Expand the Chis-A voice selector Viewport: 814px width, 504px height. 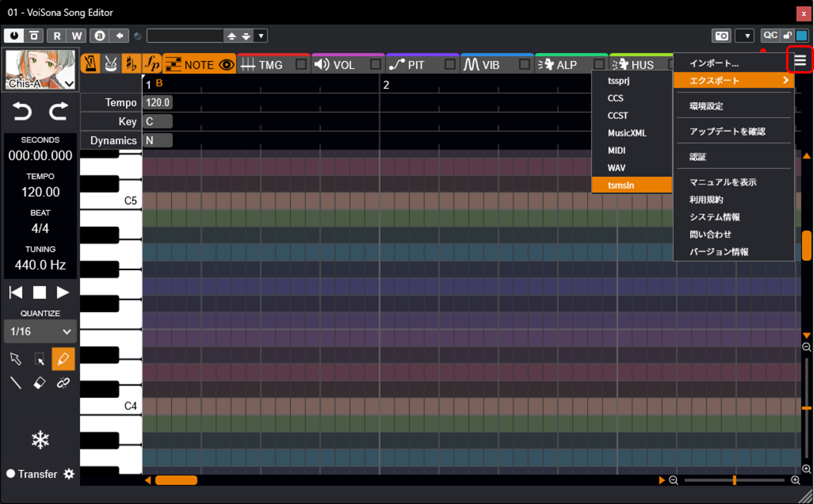(x=69, y=84)
